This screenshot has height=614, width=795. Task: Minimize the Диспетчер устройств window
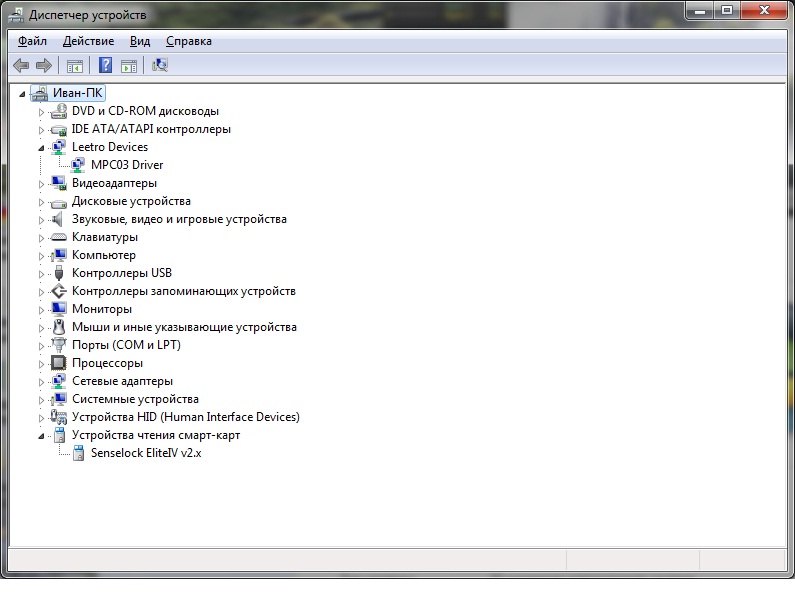point(700,11)
